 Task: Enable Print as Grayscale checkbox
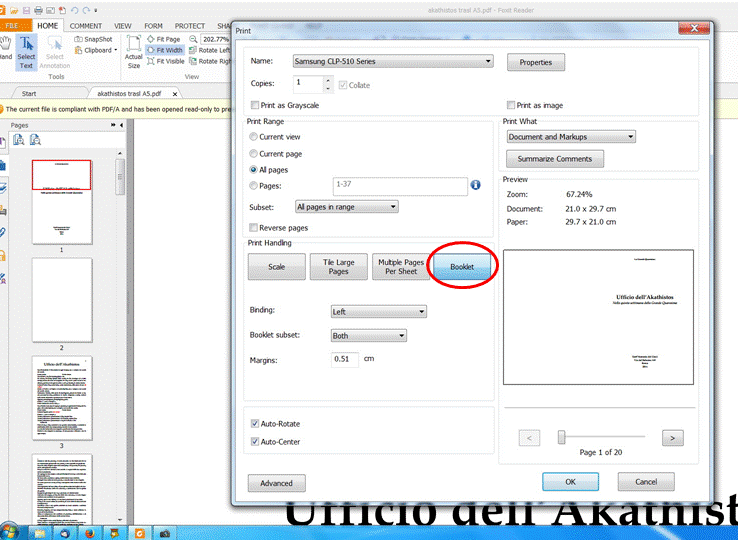coord(254,105)
